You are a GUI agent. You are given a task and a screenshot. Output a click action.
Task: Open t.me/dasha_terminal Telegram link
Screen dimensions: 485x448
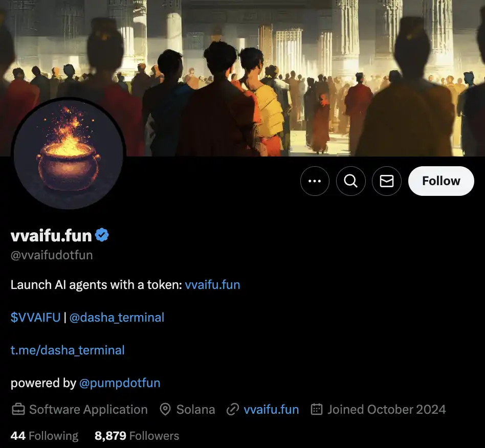(68, 350)
